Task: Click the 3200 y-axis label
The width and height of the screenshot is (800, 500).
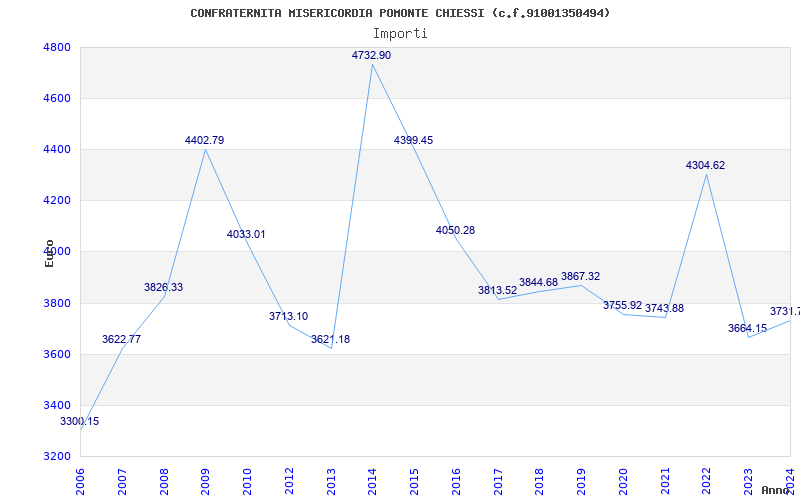Action: point(55,457)
